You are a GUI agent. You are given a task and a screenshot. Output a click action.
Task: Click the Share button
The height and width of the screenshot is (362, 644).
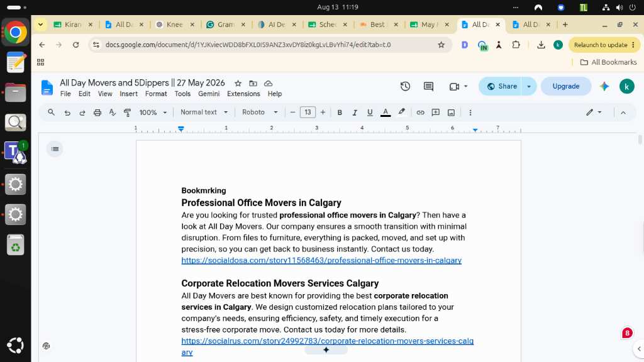pyautogui.click(x=501, y=86)
